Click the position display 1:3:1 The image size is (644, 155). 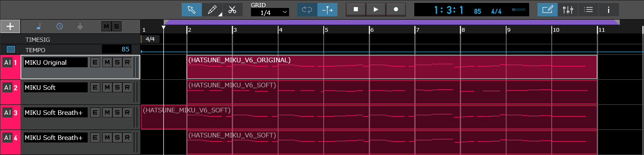449,10
